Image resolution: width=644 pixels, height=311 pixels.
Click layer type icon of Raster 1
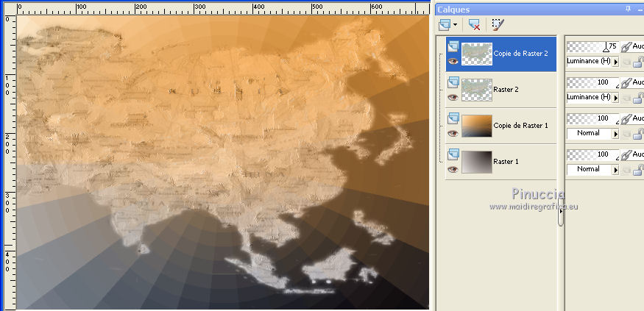[453, 154]
